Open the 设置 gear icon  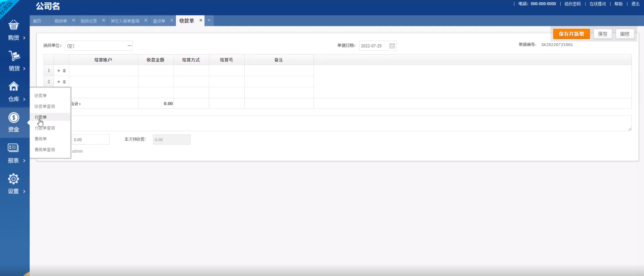point(13,179)
